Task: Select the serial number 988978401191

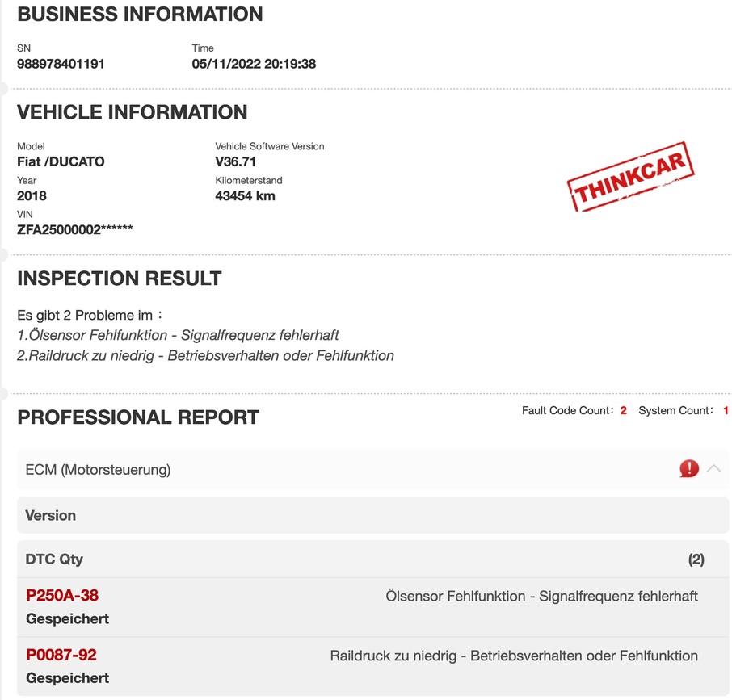Action: [61, 64]
